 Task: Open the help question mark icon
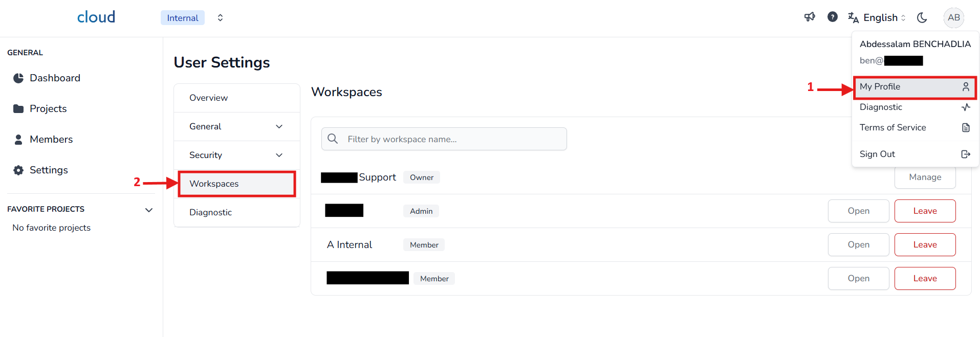click(833, 17)
